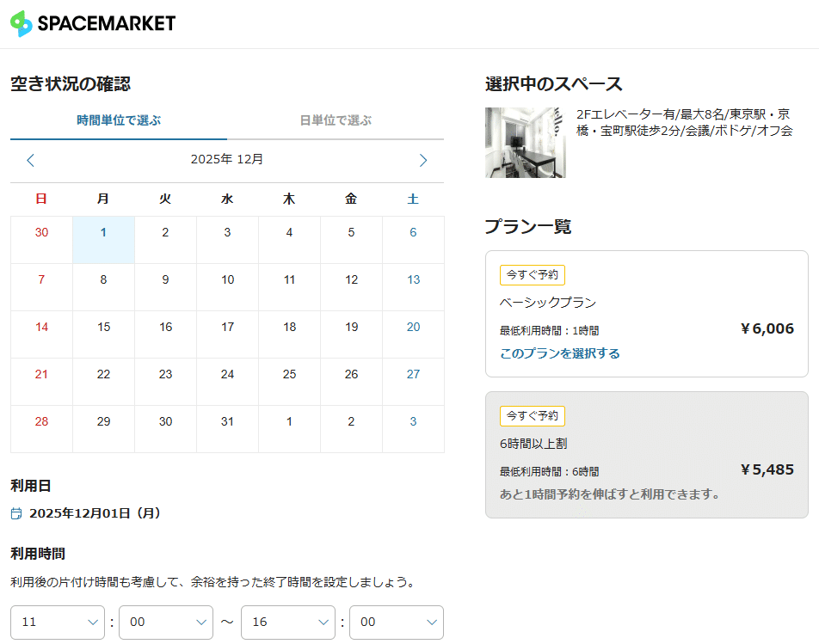Go to previous month using left arrow
Screen dimensions: 819x644
point(31,160)
